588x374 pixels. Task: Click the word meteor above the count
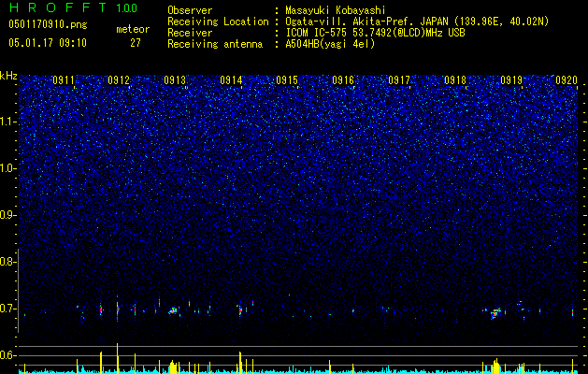pyautogui.click(x=133, y=29)
